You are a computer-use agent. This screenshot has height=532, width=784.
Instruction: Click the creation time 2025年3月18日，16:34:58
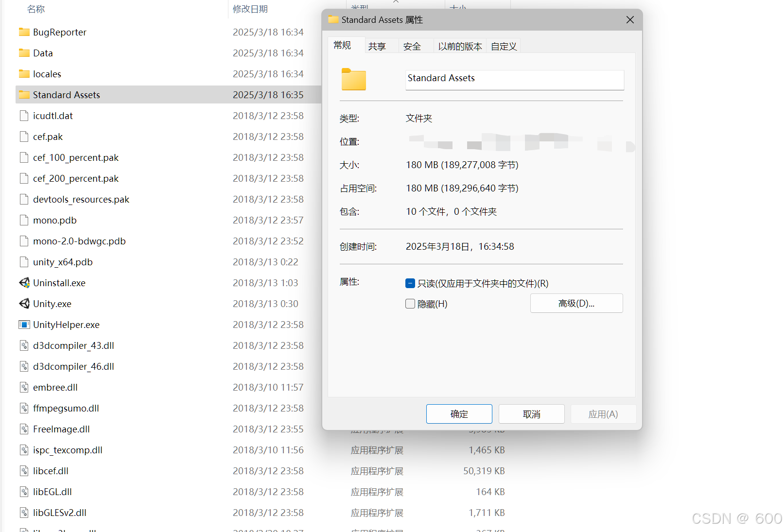460,246
